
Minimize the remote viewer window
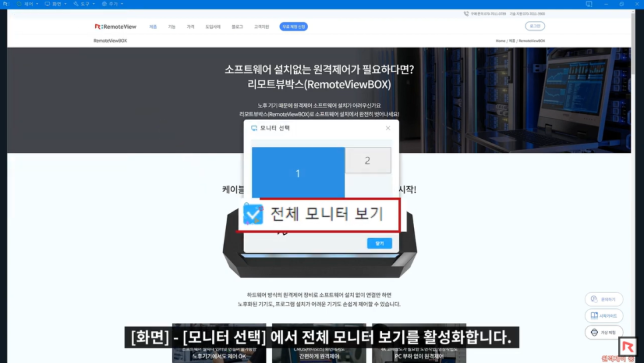[x=606, y=4]
